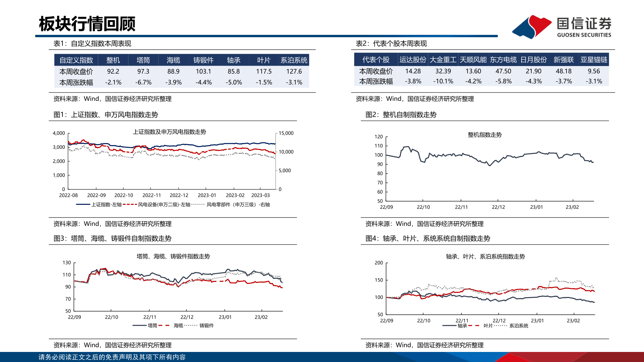Click the Guosen Securities logo

coord(562,27)
